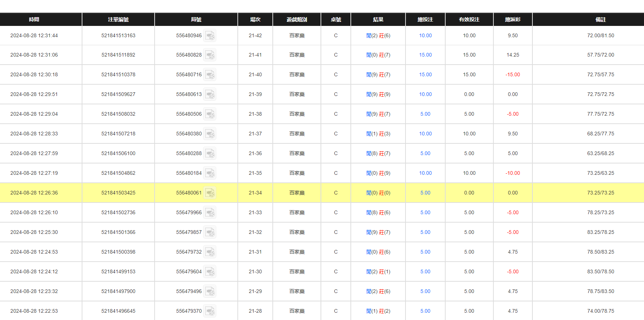Click the replay icon for round 556479857

(210, 232)
